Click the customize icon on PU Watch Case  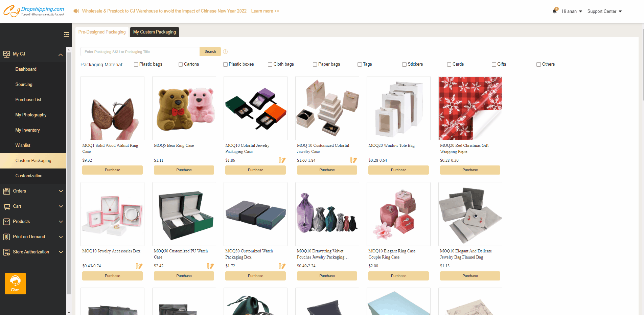210,266
